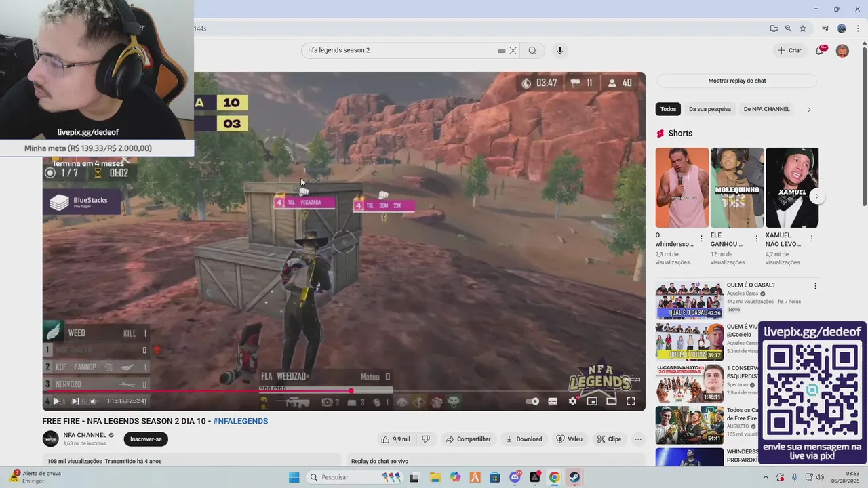This screenshot has width=868, height=488.
Task: Open QUEM É O CASAL? video thumbnail
Action: pyautogui.click(x=689, y=300)
